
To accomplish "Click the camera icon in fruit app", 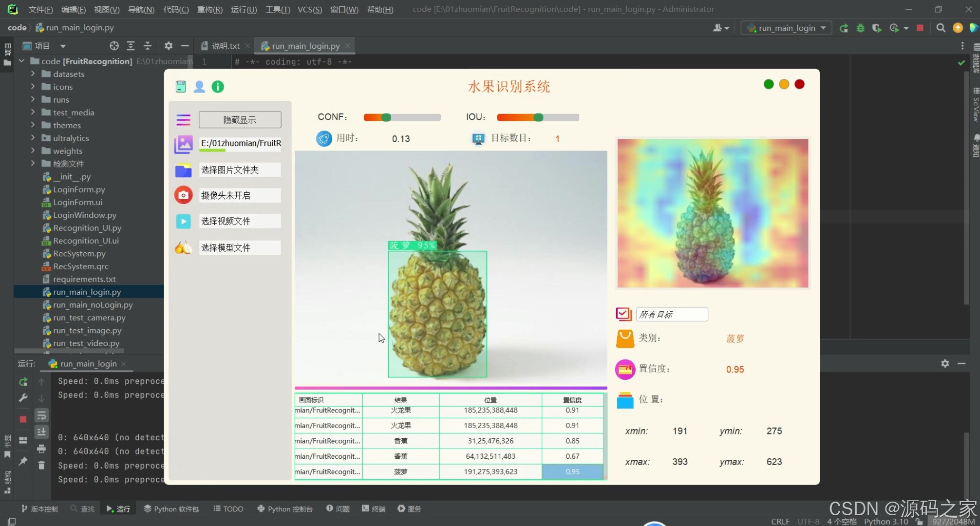I will click(x=183, y=195).
